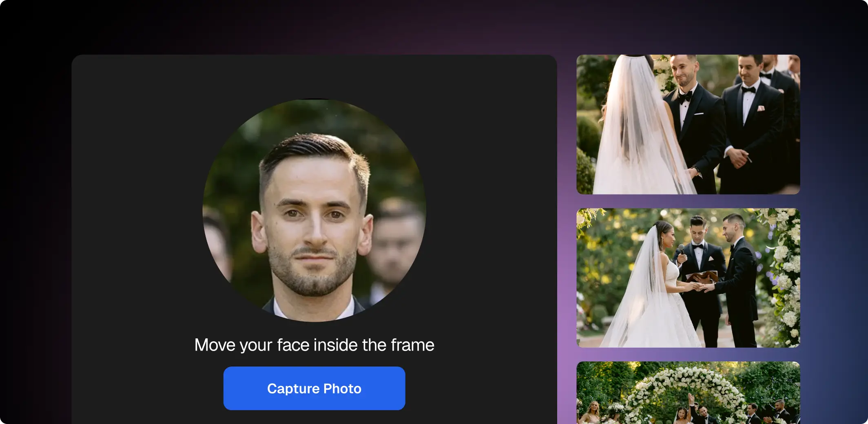Click the "Move your face inside the frame" text
The width and height of the screenshot is (868, 424).
[x=314, y=345]
